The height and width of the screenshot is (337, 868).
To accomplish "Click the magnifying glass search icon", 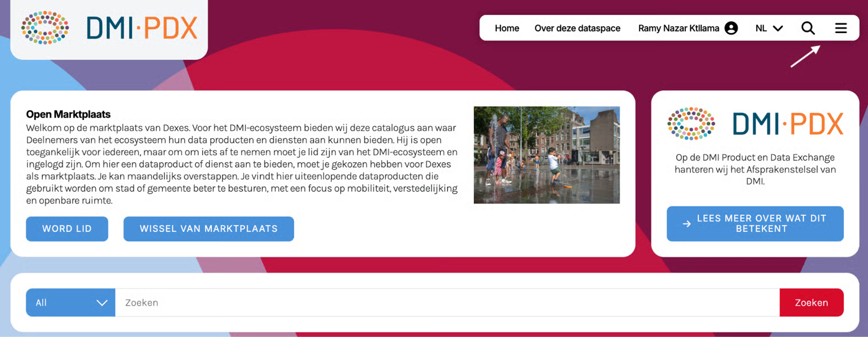I will (807, 28).
